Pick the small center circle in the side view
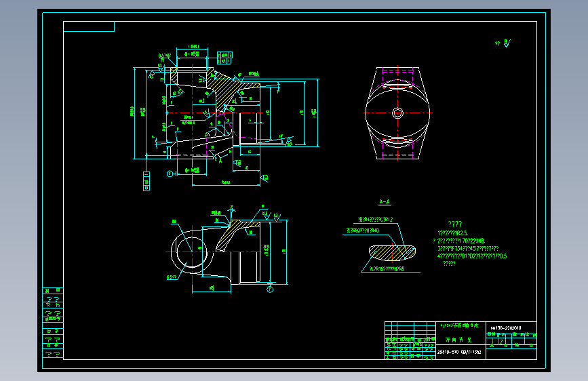 [x=397, y=113]
